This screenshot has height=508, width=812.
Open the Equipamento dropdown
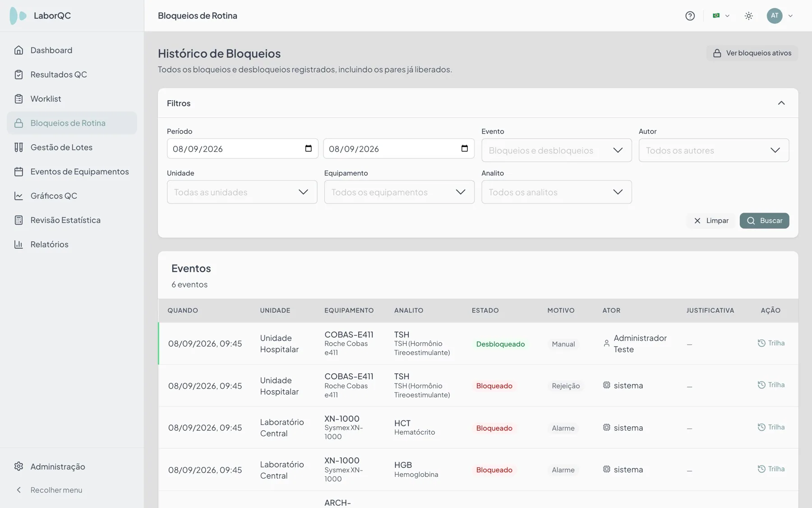[x=399, y=192]
